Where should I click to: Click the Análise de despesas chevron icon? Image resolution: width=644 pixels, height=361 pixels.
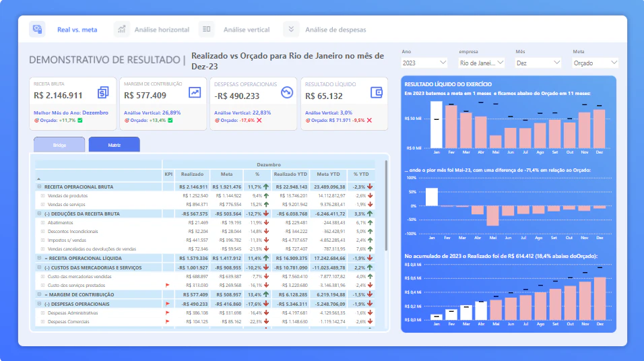coord(291,29)
